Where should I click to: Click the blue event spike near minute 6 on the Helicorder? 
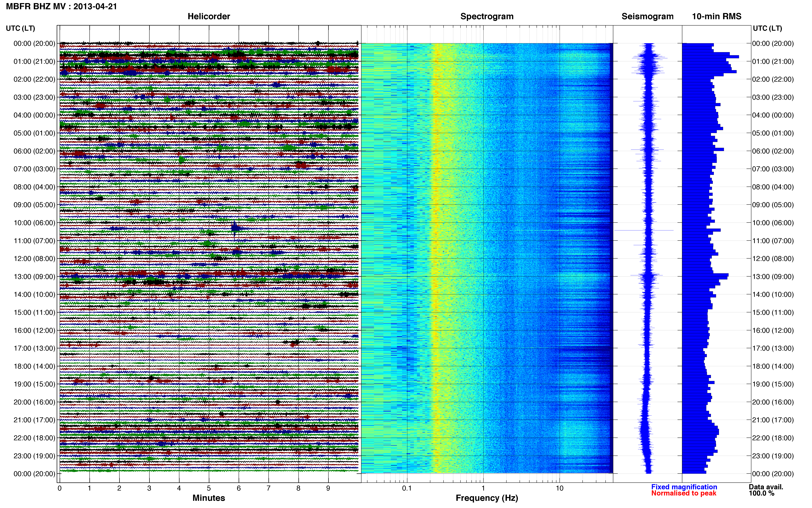click(x=235, y=229)
